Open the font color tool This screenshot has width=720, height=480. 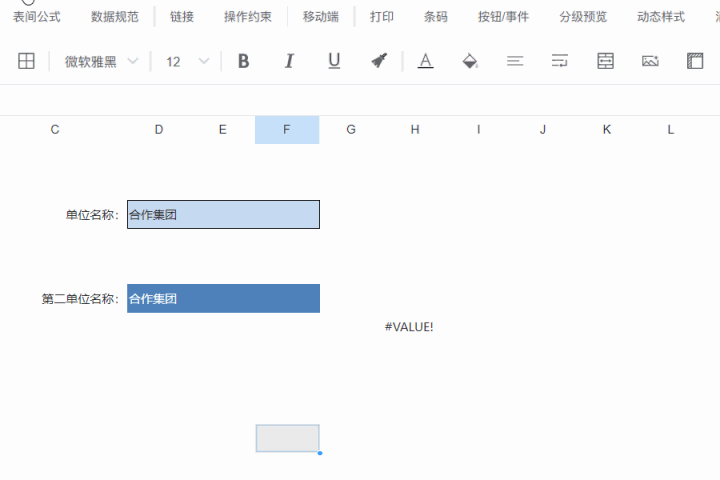pyautogui.click(x=426, y=61)
